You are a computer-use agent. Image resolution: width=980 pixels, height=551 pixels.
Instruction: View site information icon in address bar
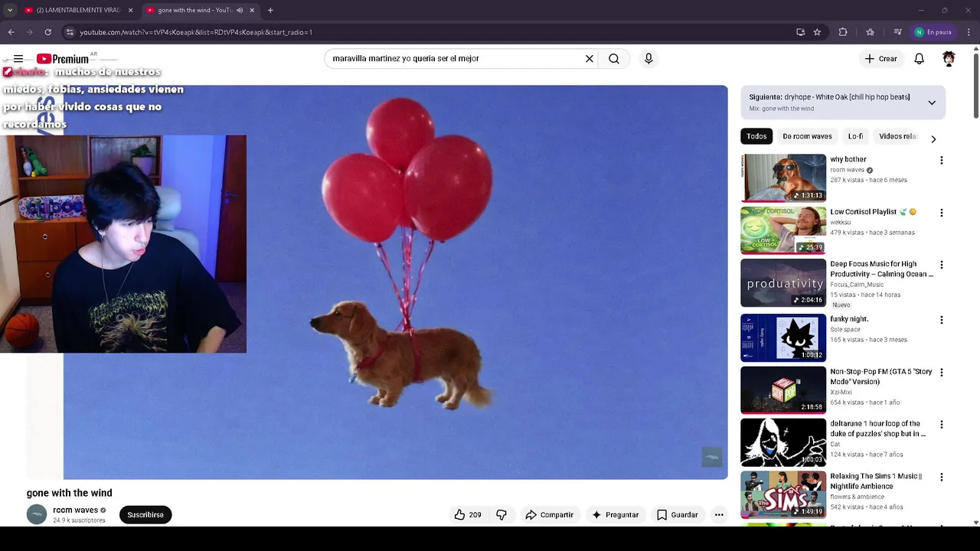click(x=70, y=32)
